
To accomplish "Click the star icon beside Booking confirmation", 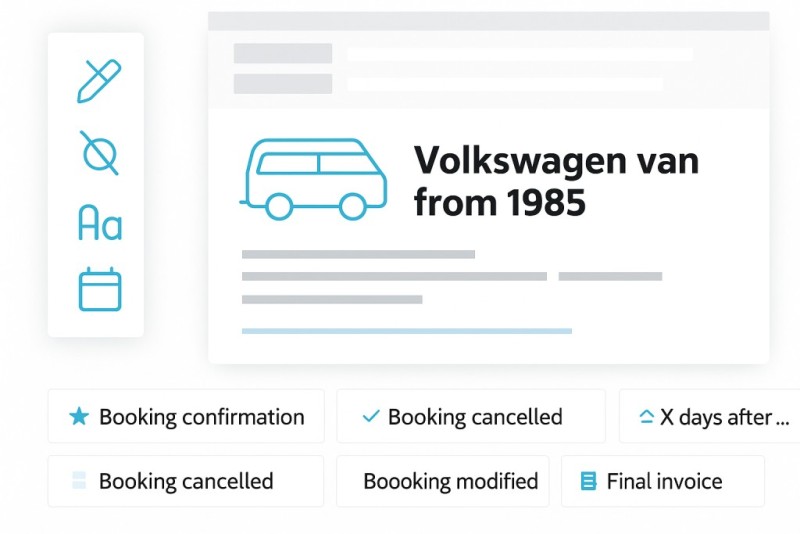I will [x=79, y=417].
